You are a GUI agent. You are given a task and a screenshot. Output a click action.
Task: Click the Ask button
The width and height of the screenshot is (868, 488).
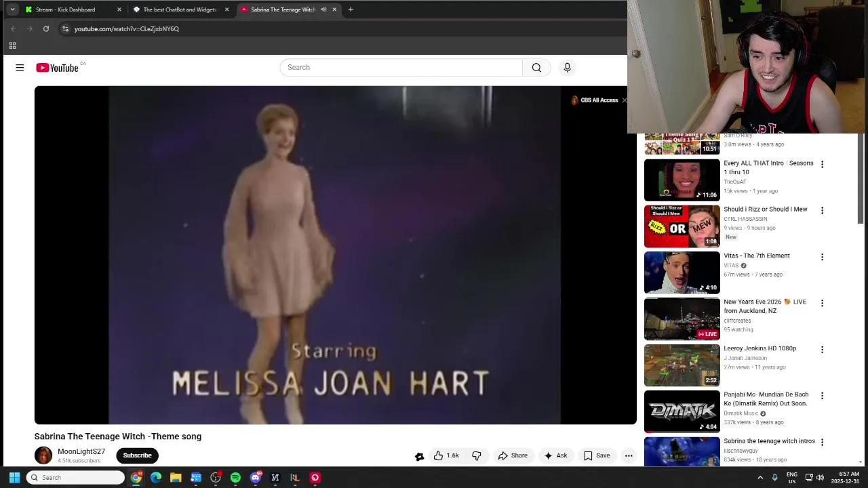point(555,455)
